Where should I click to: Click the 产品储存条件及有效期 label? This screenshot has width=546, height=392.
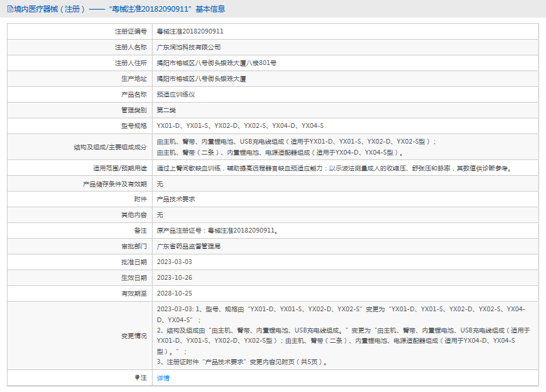point(115,184)
